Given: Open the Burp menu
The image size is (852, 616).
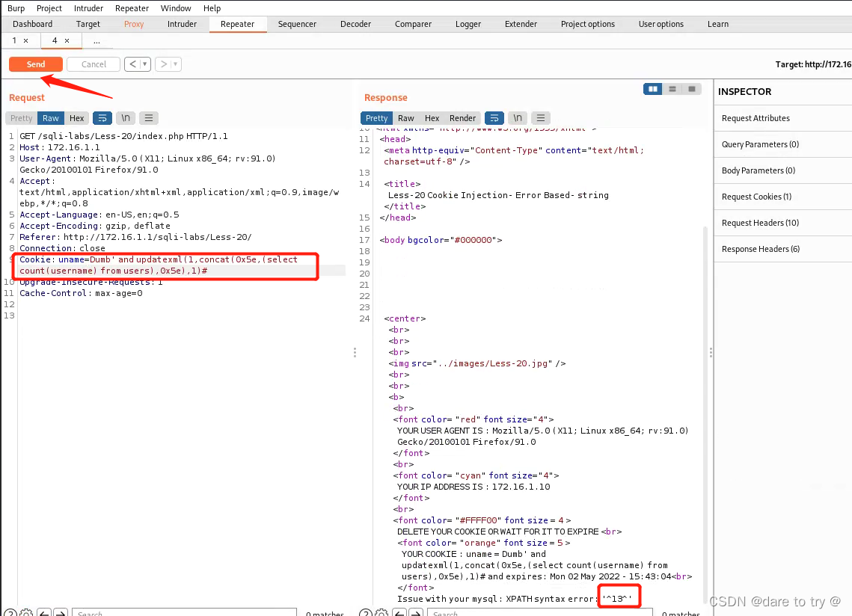Looking at the screenshot, I should pos(16,8).
